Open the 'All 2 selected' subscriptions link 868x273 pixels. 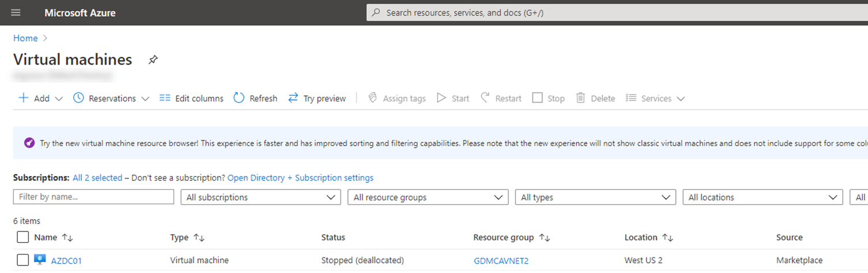click(x=98, y=178)
